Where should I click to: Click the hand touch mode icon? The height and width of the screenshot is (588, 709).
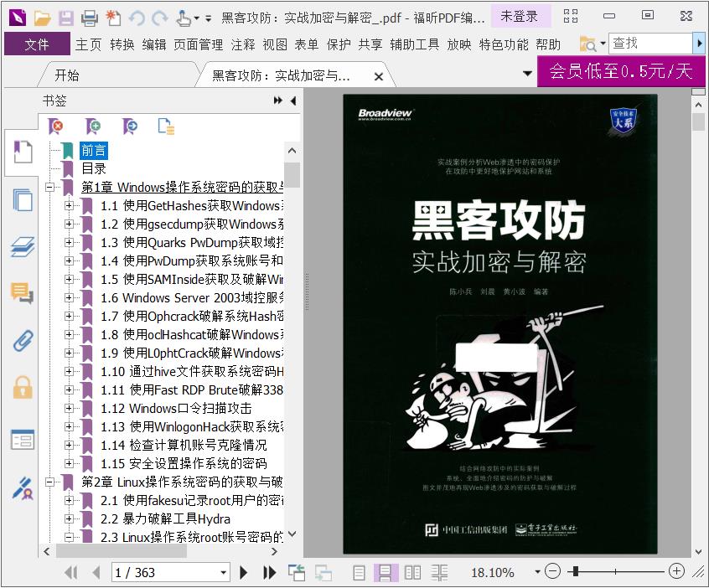point(184,18)
